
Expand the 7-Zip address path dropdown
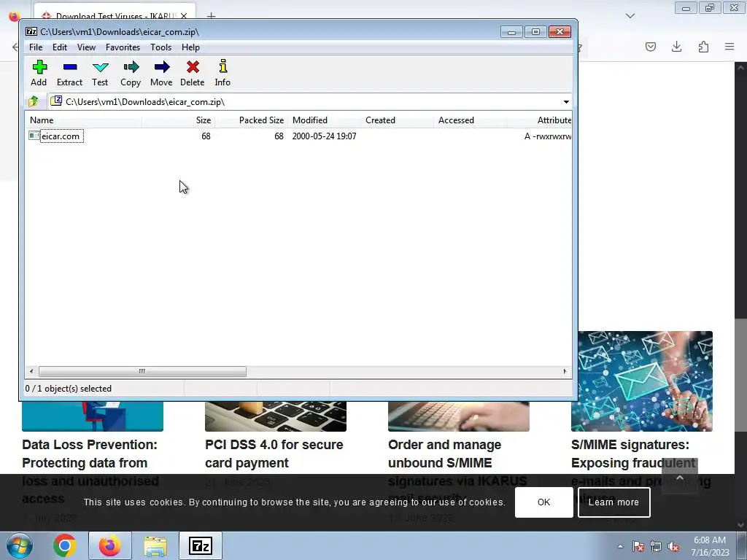[x=566, y=102]
